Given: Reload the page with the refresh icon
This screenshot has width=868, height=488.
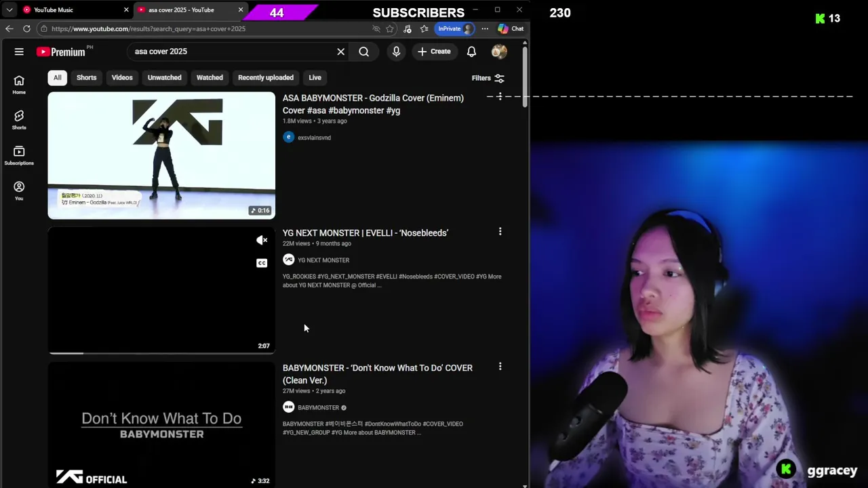Looking at the screenshot, I should tap(26, 28).
